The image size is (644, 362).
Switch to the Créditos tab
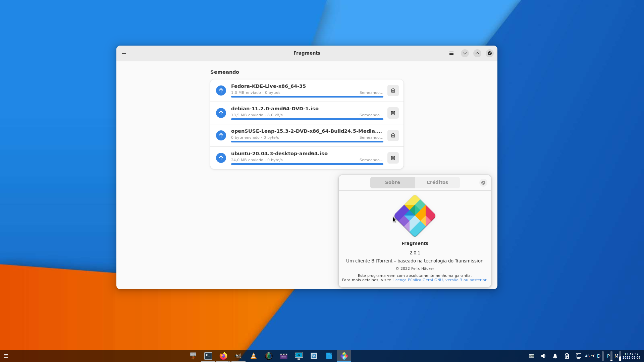click(x=437, y=182)
